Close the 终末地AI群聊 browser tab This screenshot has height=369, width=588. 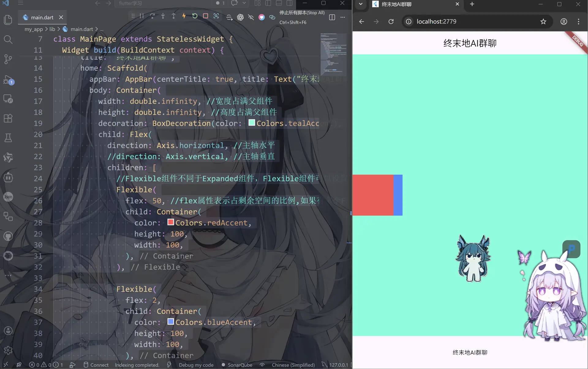pyautogui.click(x=457, y=4)
